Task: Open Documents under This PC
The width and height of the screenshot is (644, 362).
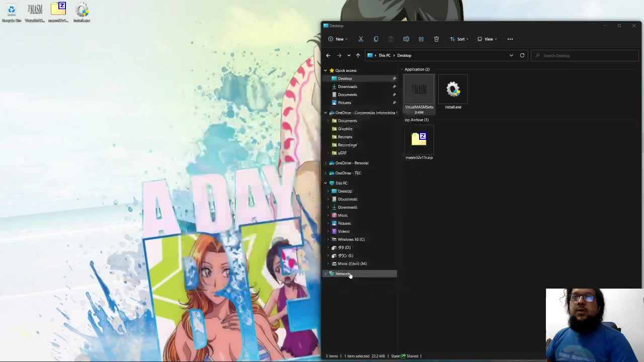Action: (347, 199)
